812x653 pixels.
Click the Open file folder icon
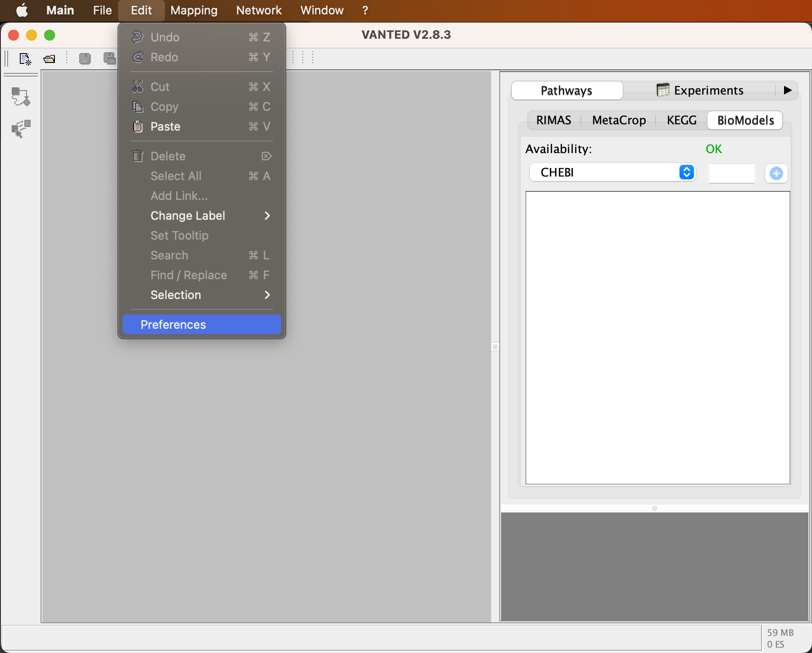coord(49,59)
